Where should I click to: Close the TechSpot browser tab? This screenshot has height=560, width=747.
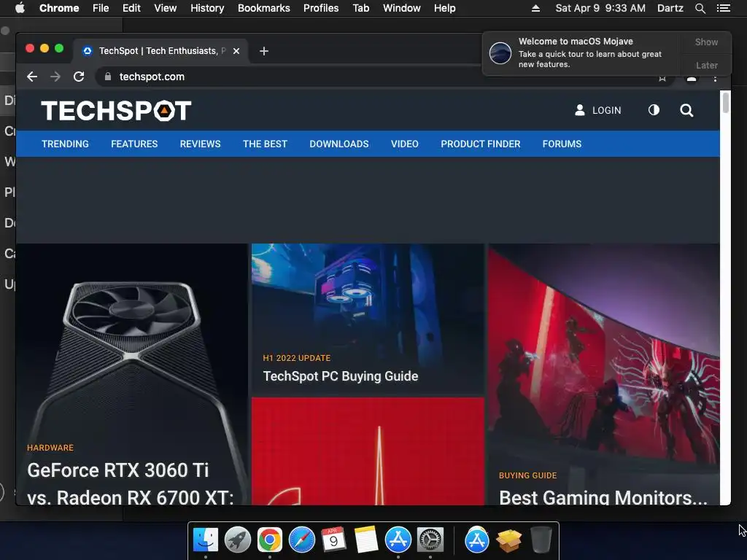tap(236, 51)
